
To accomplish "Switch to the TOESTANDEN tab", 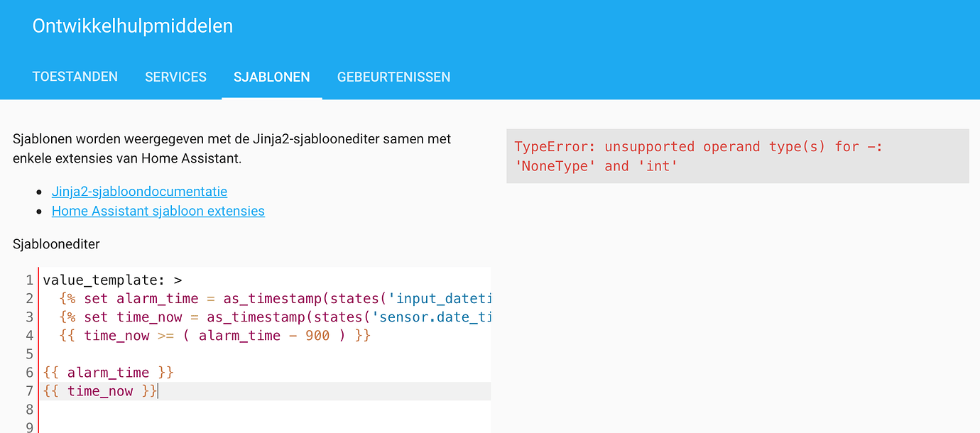I will (75, 77).
